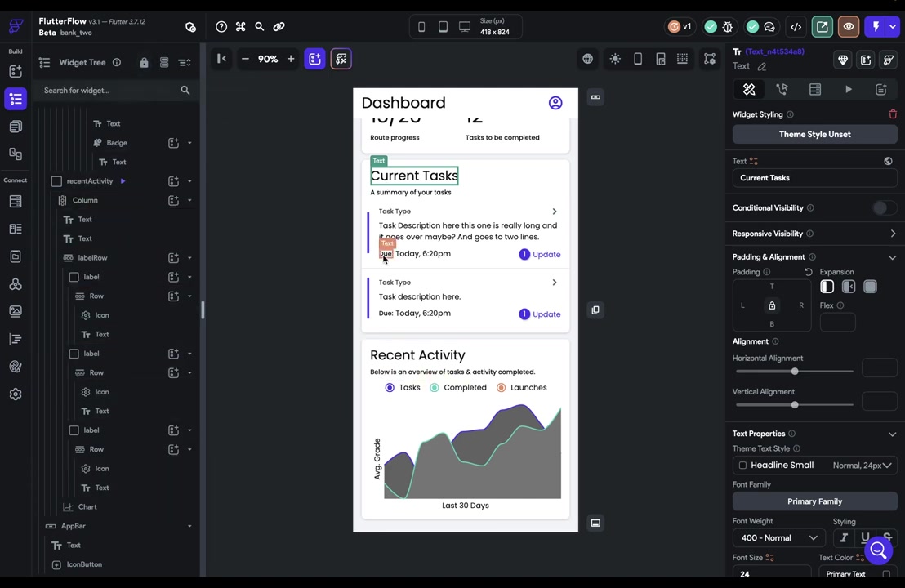Collapse the Padding & Alignment section
The width and height of the screenshot is (905, 588).
(x=892, y=257)
